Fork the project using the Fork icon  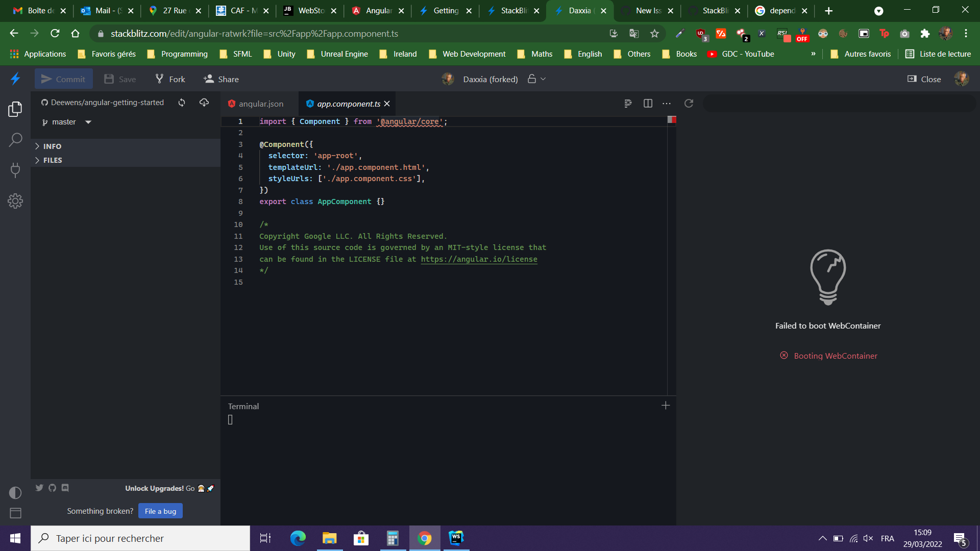click(169, 79)
